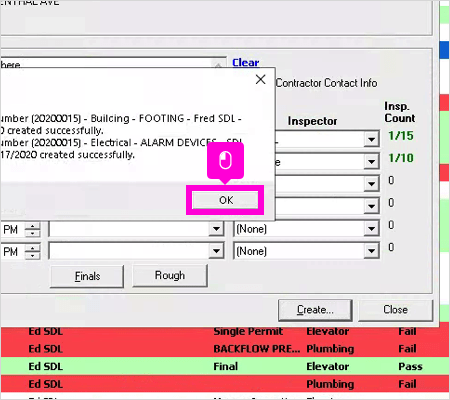Select the Single Permit Elevator Fail row

click(x=225, y=332)
